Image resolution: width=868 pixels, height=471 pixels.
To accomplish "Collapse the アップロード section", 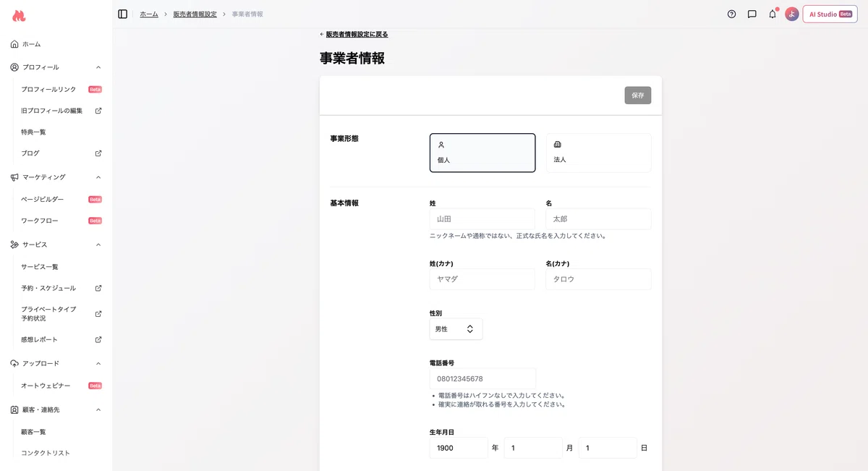I will coord(98,363).
